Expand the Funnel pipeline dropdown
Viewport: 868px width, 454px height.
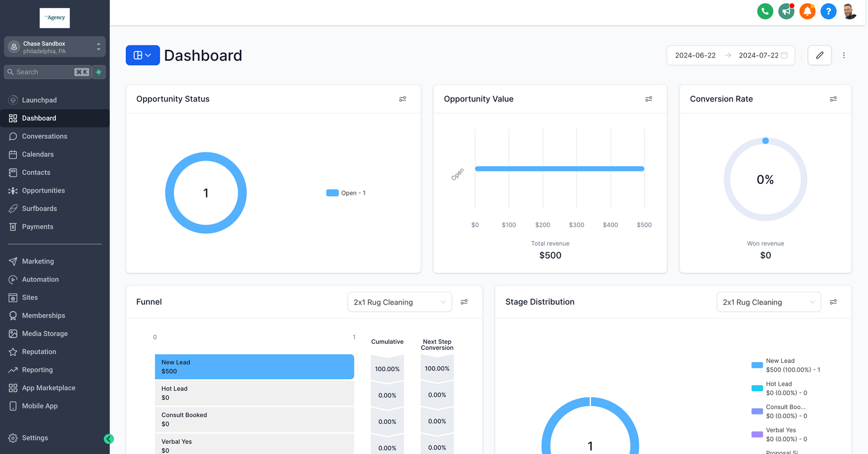[x=399, y=302]
